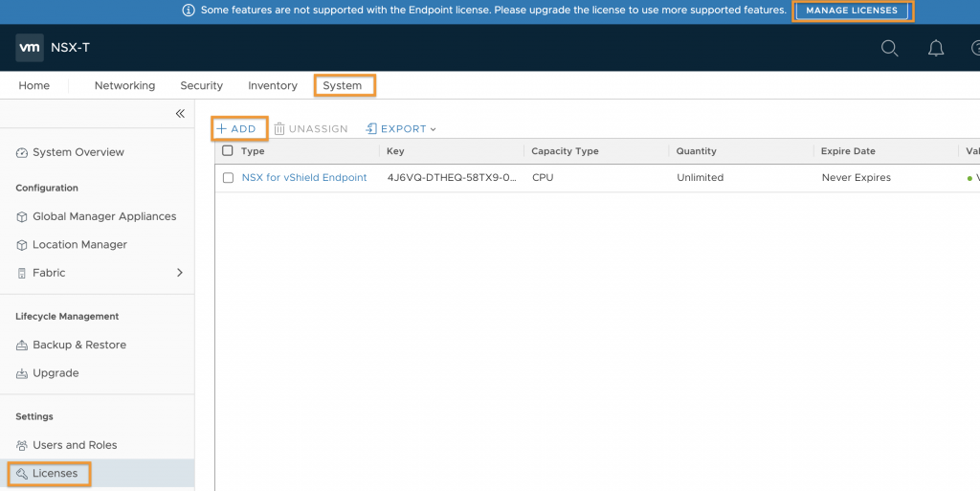Click the Fabric server icon
Image resolution: width=980 pixels, height=491 pixels.
pos(22,273)
